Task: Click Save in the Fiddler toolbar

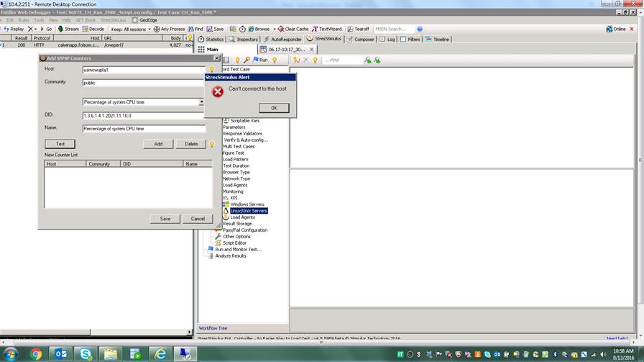Action: (215, 30)
